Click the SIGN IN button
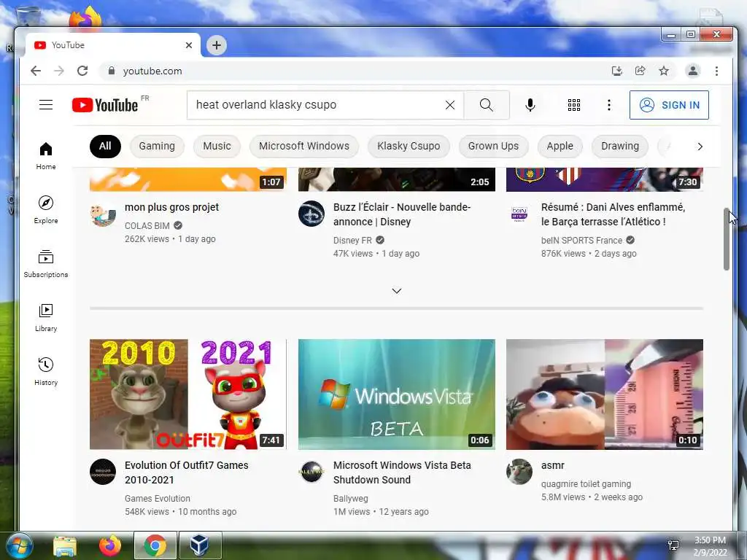 point(669,105)
